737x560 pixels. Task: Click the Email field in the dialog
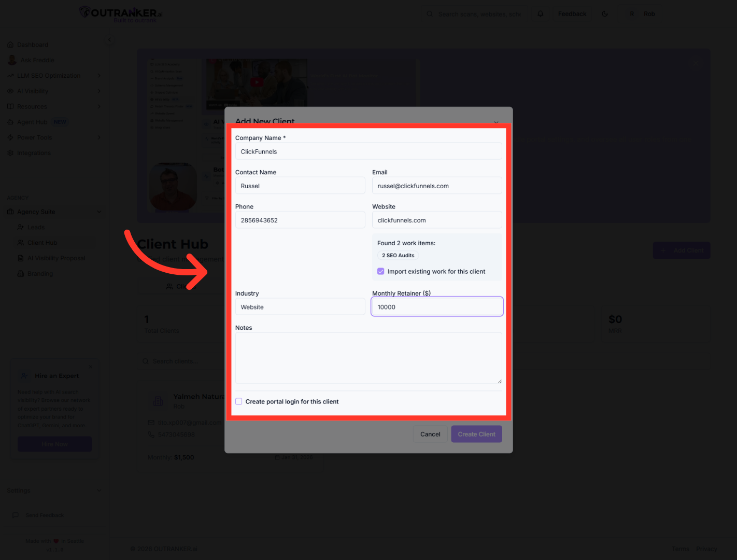pyautogui.click(x=437, y=186)
